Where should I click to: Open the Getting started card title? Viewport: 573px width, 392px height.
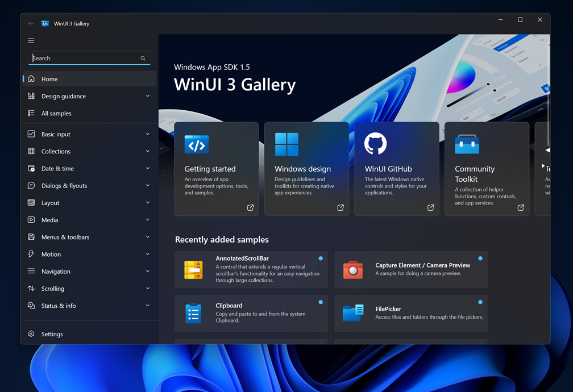click(x=210, y=169)
